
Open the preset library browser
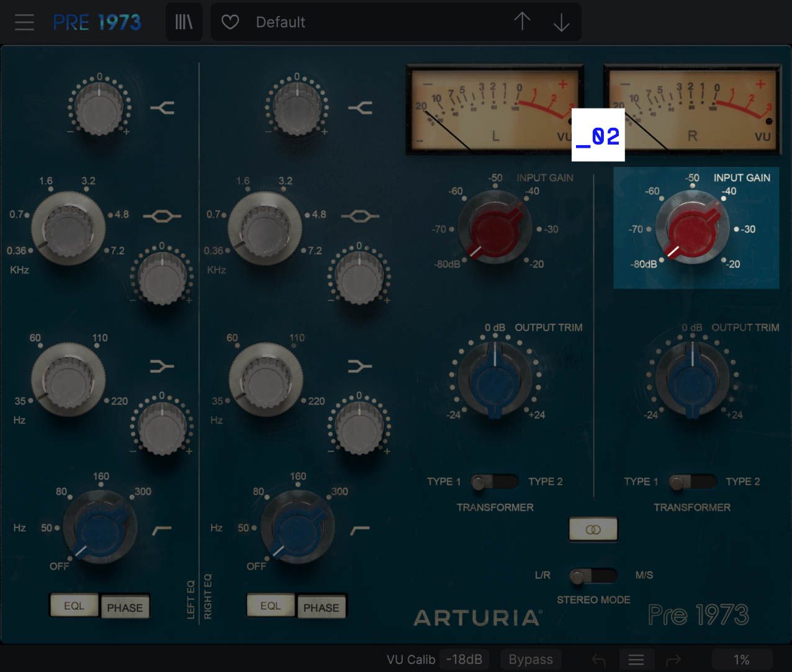184,22
